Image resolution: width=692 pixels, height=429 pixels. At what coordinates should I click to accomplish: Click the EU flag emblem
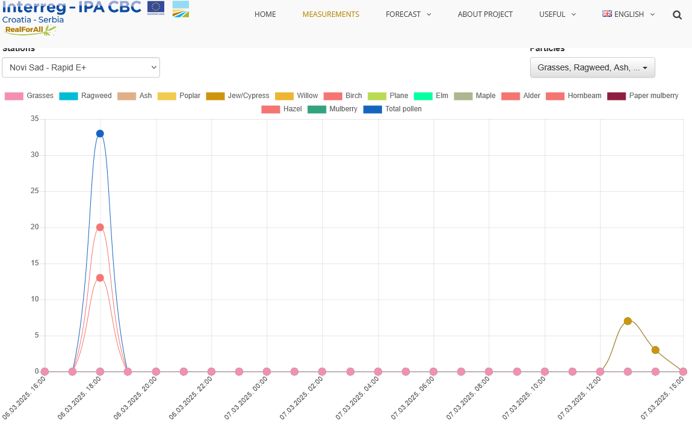click(156, 8)
